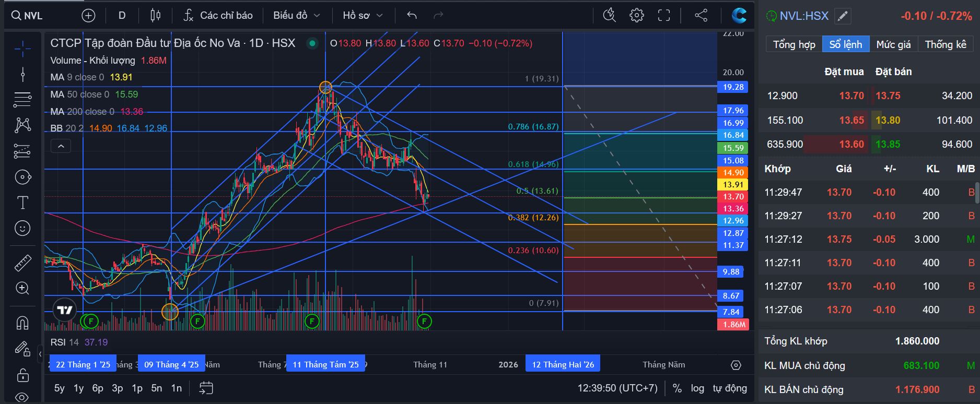Expand the Biểu đồ dropdown
The image size is (980, 404).
tap(296, 16)
